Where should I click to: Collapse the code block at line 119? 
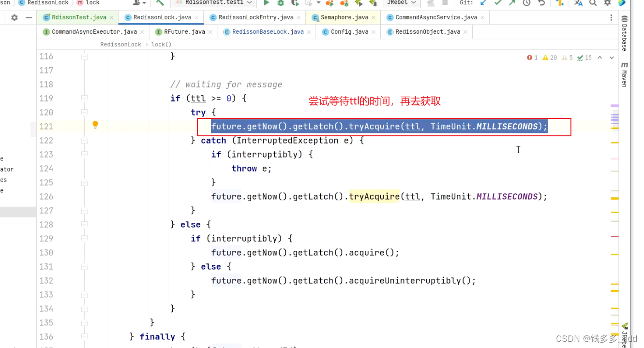point(84,98)
